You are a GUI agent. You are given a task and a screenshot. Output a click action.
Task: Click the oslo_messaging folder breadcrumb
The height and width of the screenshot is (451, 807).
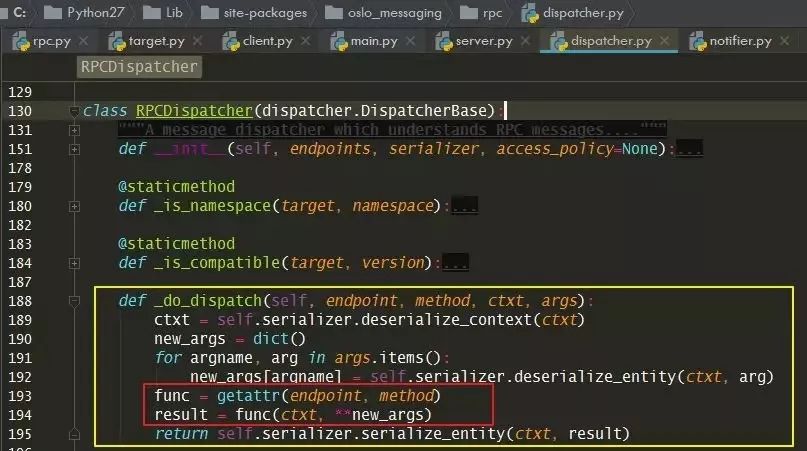383,12
